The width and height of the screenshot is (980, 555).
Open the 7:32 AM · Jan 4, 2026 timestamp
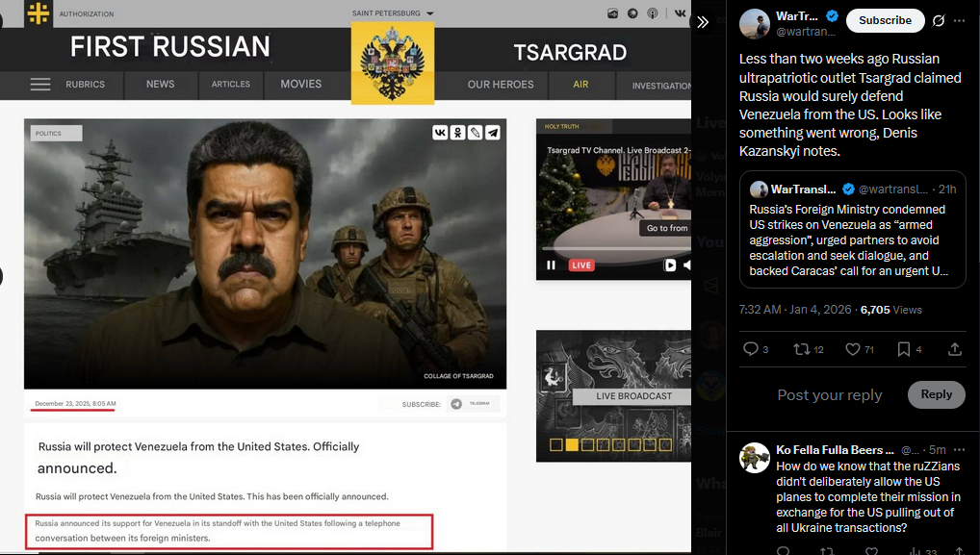click(795, 310)
